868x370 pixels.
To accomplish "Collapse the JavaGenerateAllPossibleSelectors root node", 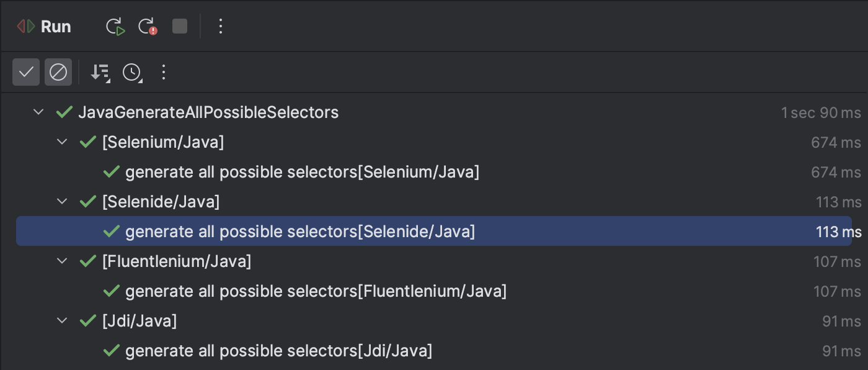I will click(x=38, y=112).
